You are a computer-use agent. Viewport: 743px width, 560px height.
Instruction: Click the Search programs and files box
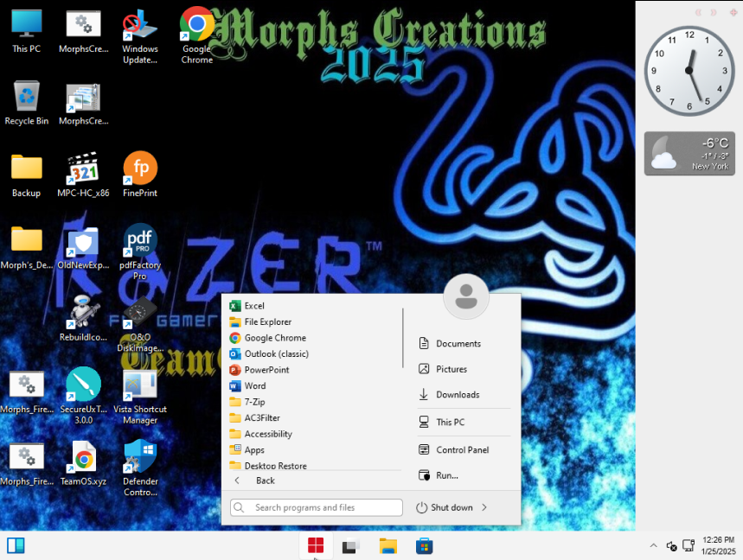coord(317,507)
